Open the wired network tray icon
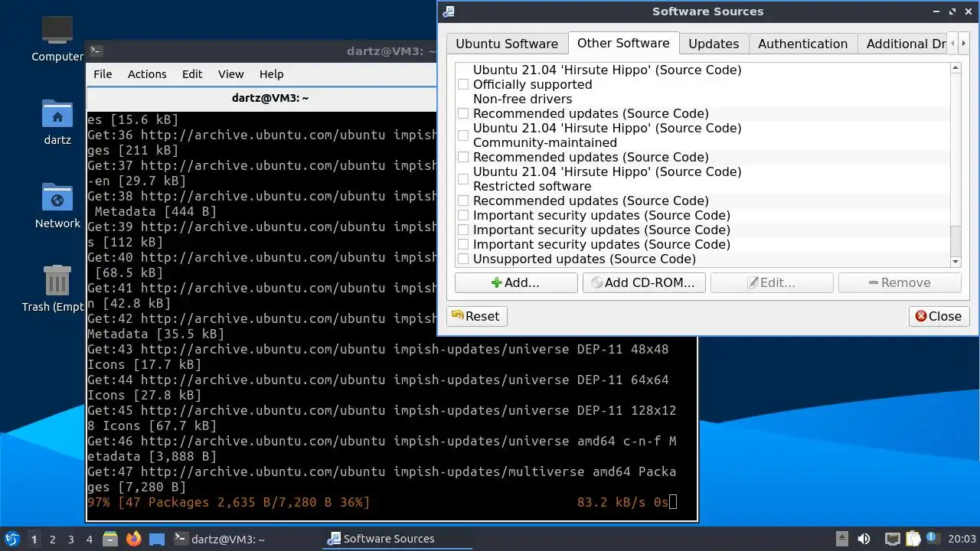The width and height of the screenshot is (980, 551). (892, 539)
